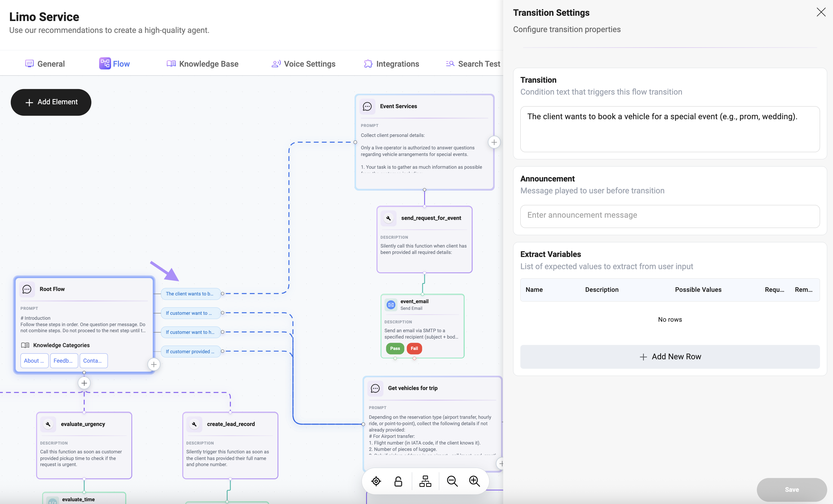The width and height of the screenshot is (833, 504).
Task: Click Add New Row button
Action: [x=670, y=357]
